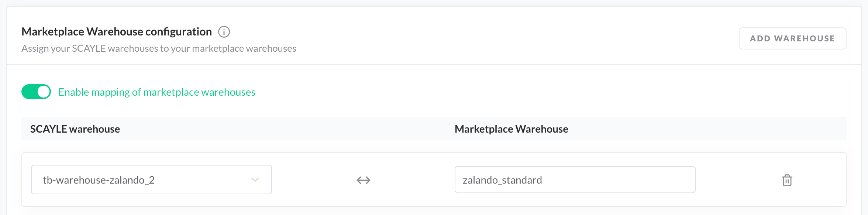868x215 pixels.
Task: Click the 'tb-warehouse-zalando_2' selected value text
Action: 99,180
